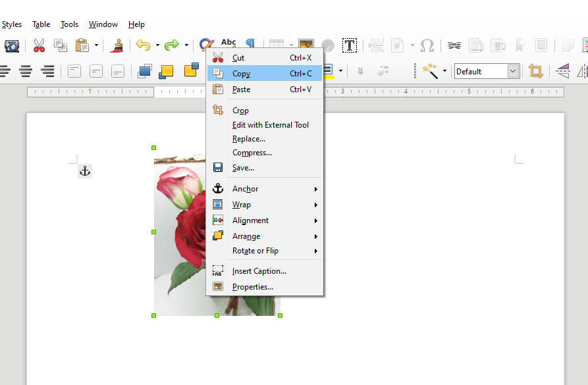The image size is (588, 385).
Task: Open Find & Replace
Action: (x=206, y=45)
